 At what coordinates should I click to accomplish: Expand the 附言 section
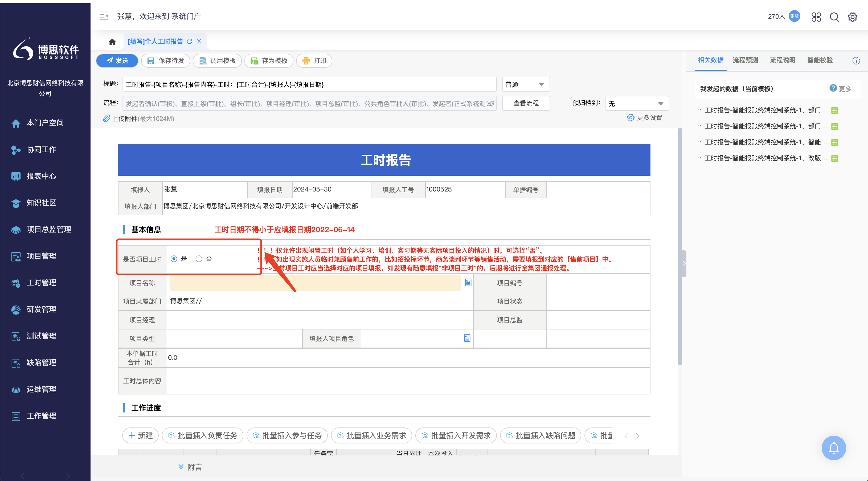[190, 467]
